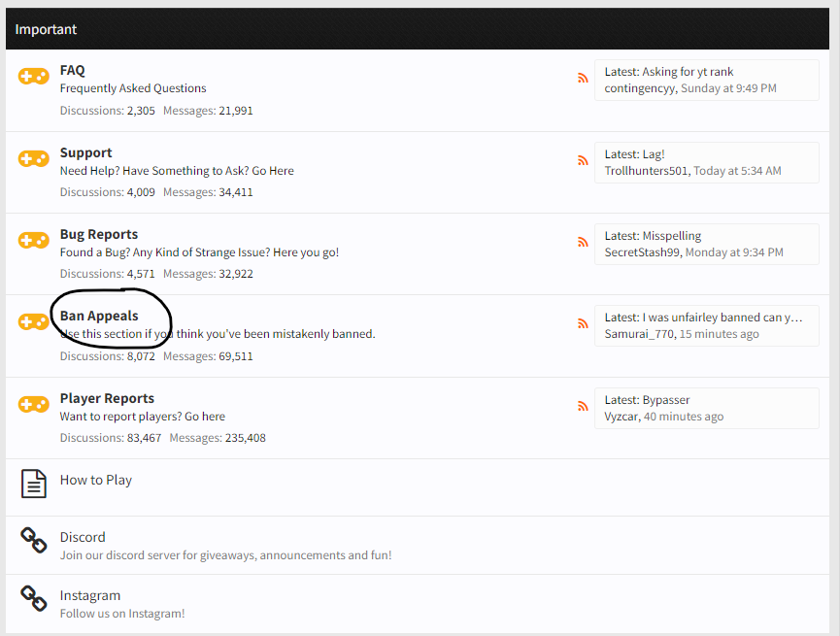Open latest thread 'Lag!'
Image resolution: width=840 pixels, height=636 pixels.
[654, 154]
